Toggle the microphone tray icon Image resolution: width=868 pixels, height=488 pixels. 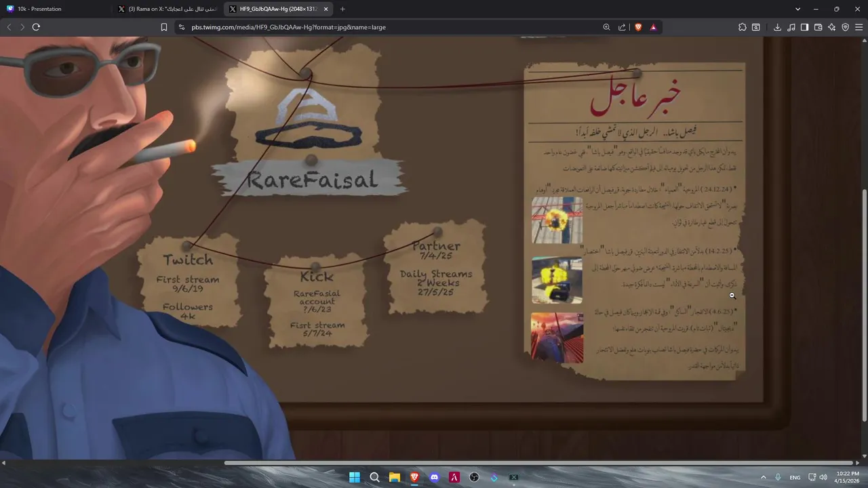pyautogui.click(x=778, y=477)
